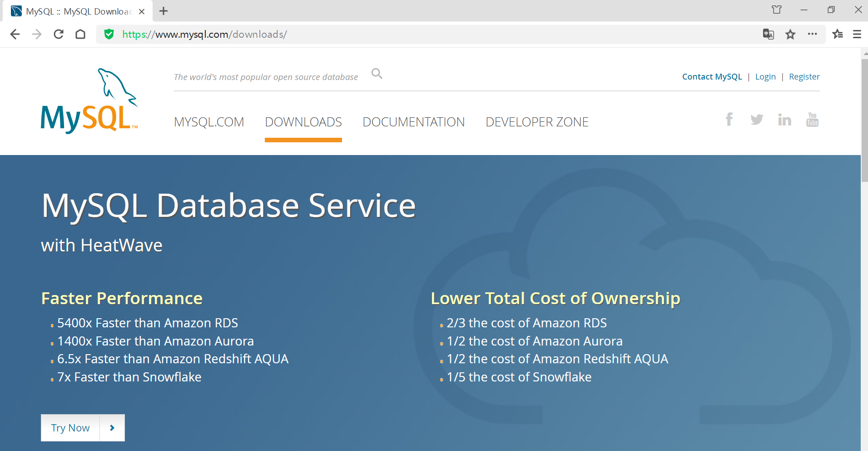Click '2/3 the cost of Amazon RDS' text

coord(527,323)
